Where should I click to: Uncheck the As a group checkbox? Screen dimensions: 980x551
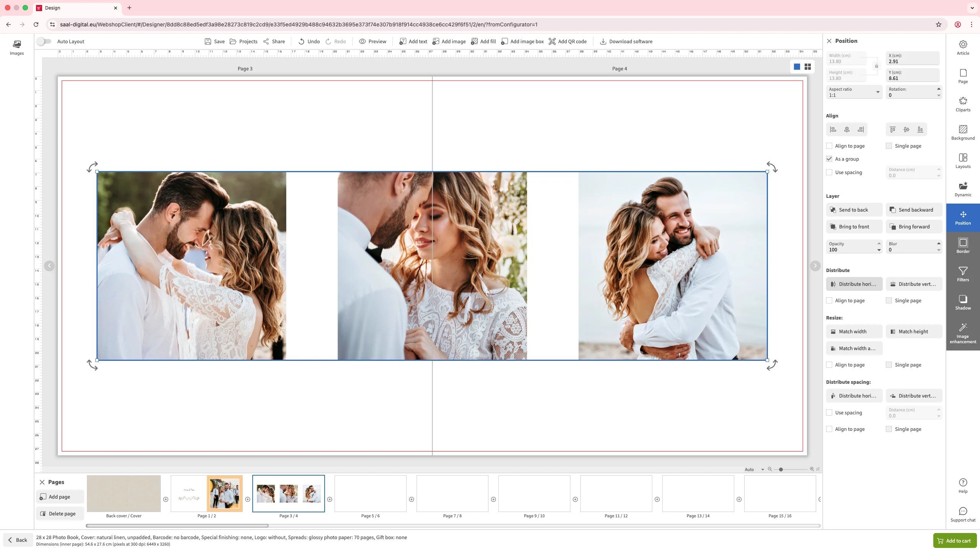tap(829, 159)
